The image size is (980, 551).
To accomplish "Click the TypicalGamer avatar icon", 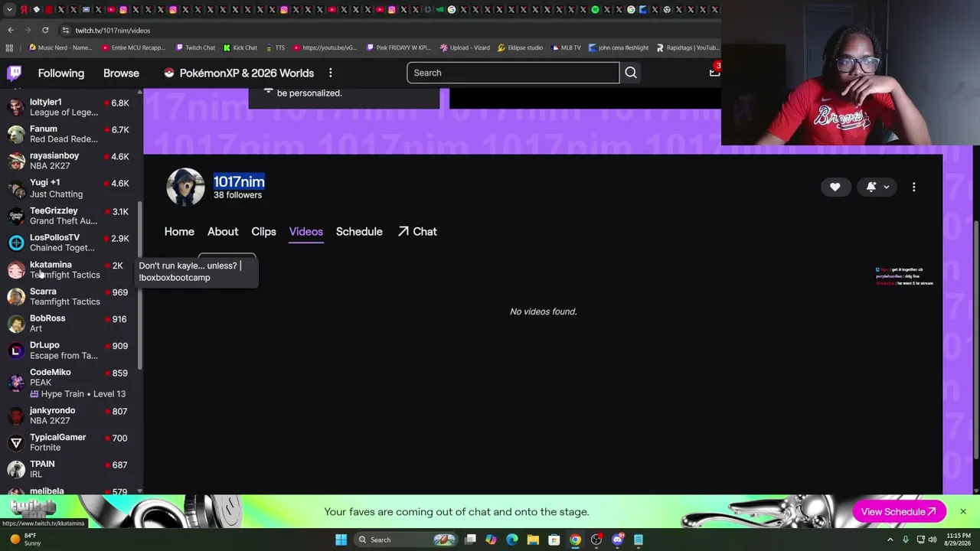I will [x=15, y=442].
